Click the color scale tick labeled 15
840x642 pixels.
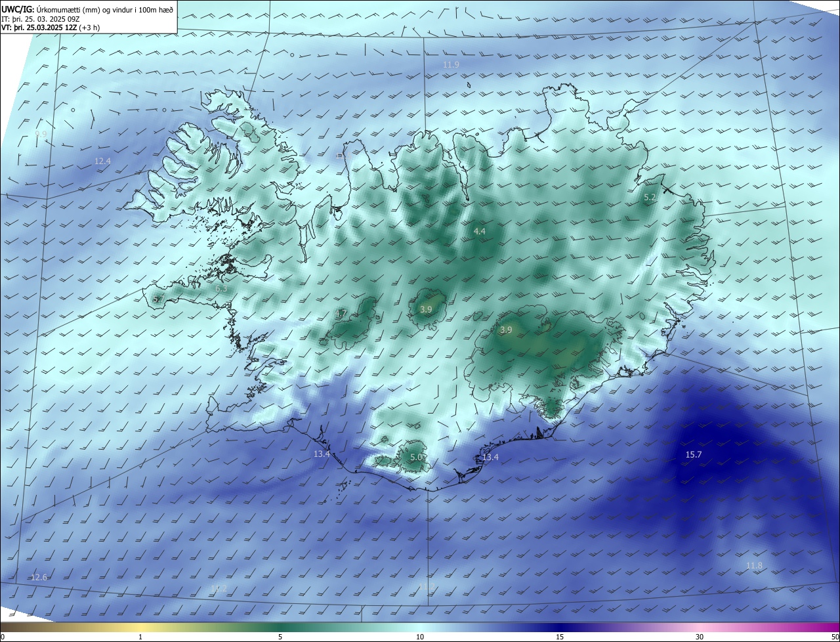pyautogui.click(x=560, y=637)
